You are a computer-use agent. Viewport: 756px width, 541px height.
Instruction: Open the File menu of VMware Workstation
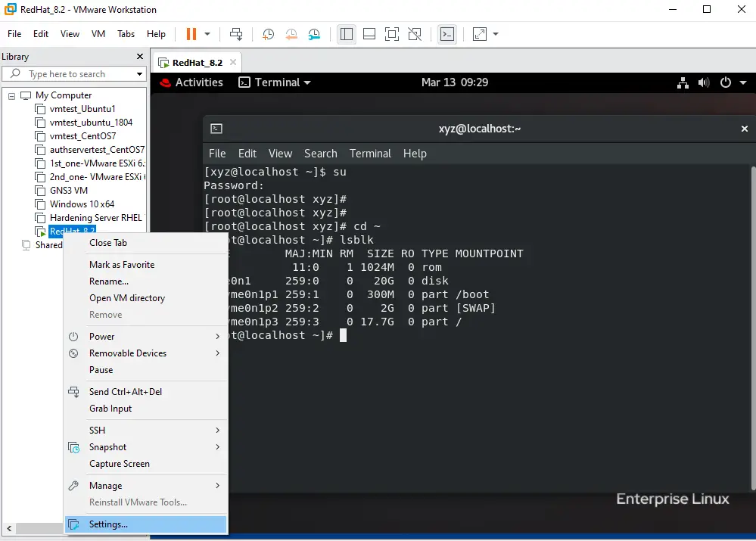point(14,34)
